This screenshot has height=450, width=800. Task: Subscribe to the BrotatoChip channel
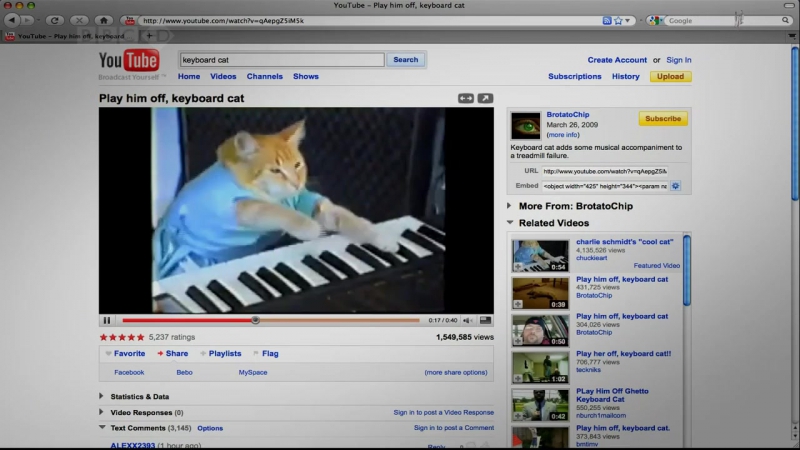click(663, 119)
